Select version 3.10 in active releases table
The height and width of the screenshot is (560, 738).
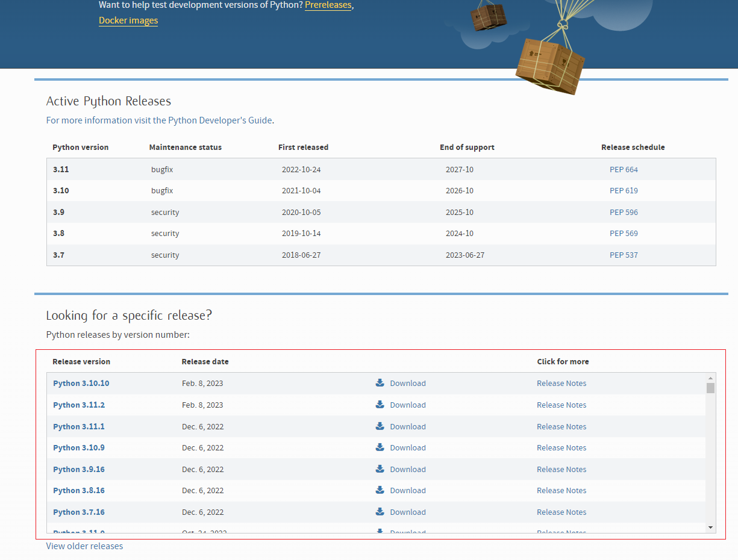61,191
